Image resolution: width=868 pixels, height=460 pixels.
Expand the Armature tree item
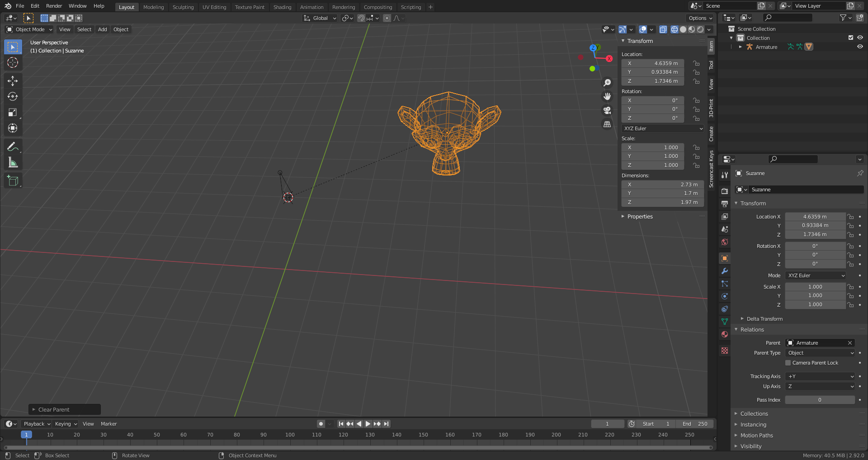pyautogui.click(x=741, y=47)
